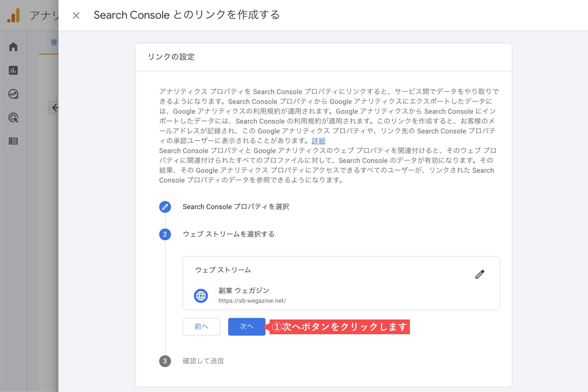Edit step 1 Search Console property pencil
The height and width of the screenshot is (392, 588).
click(x=165, y=207)
